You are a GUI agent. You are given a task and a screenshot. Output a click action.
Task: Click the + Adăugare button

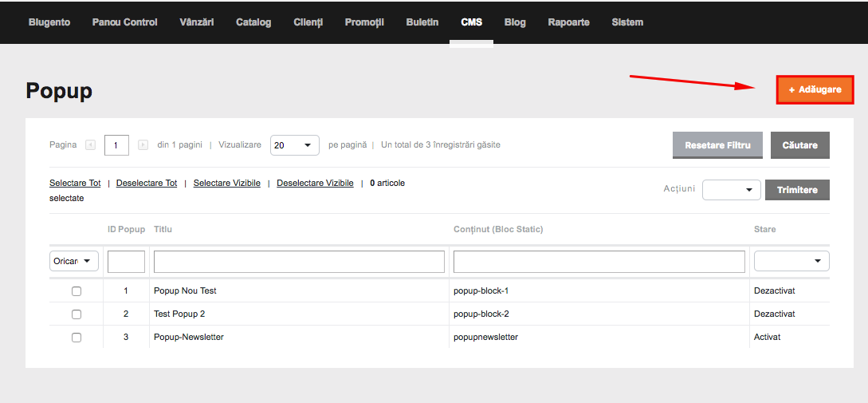815,90
